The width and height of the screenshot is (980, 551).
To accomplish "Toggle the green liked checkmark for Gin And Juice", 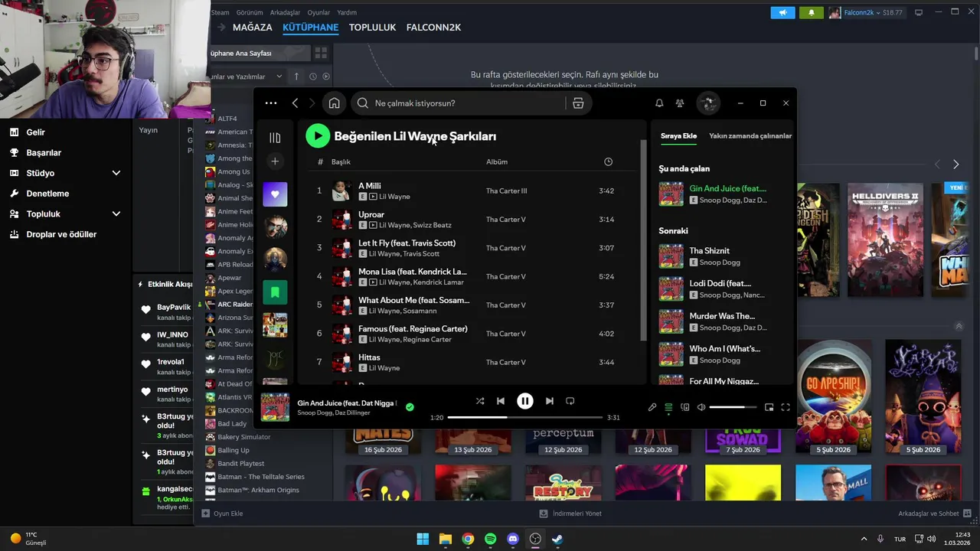I will (410, 407).
